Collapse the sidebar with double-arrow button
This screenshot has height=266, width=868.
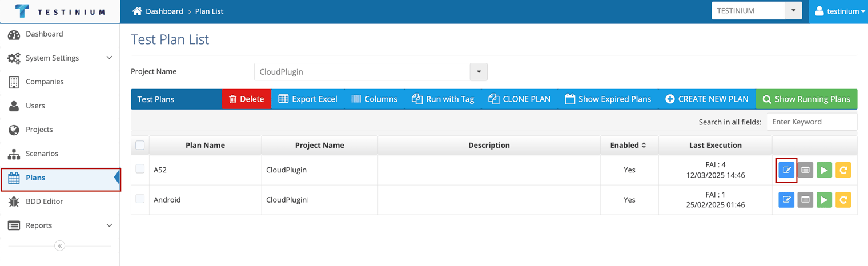tap(59, 246)
